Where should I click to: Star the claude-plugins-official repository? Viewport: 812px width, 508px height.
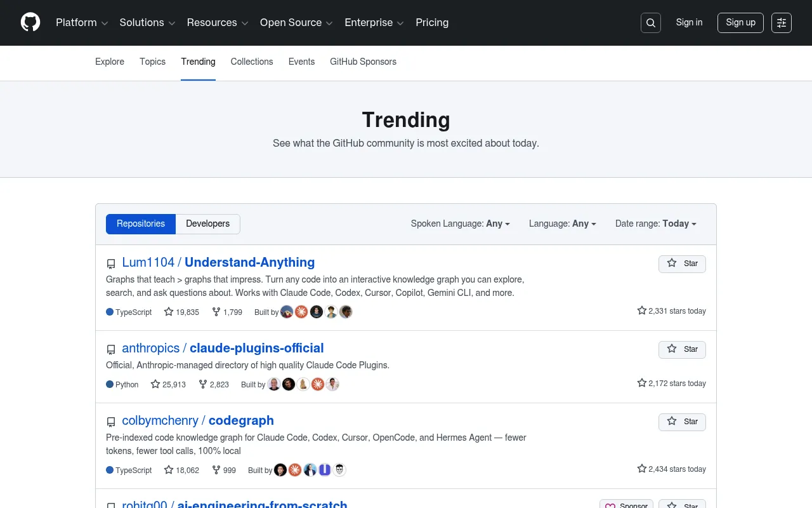(682, 349)
